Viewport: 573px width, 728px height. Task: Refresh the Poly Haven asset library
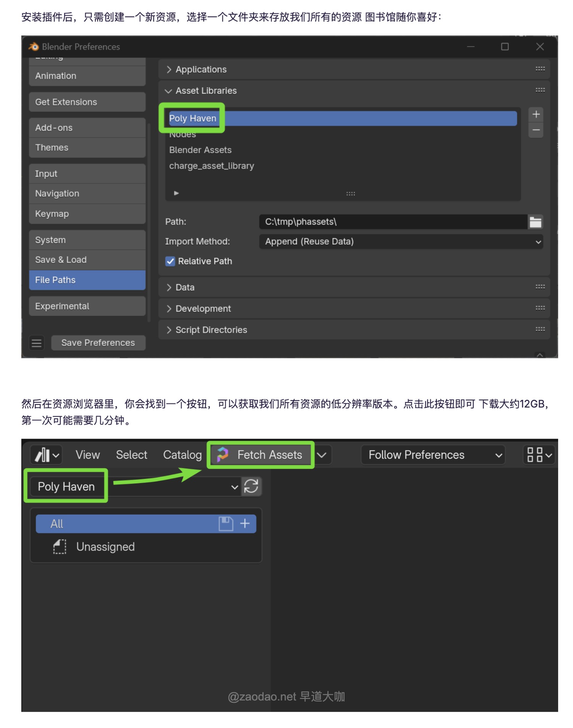251,486
